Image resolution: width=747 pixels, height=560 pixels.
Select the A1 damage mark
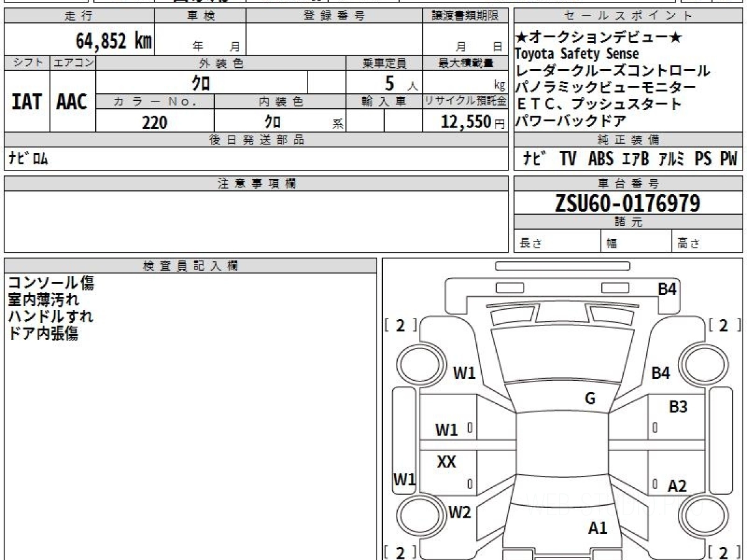click(x=598, y=528)
